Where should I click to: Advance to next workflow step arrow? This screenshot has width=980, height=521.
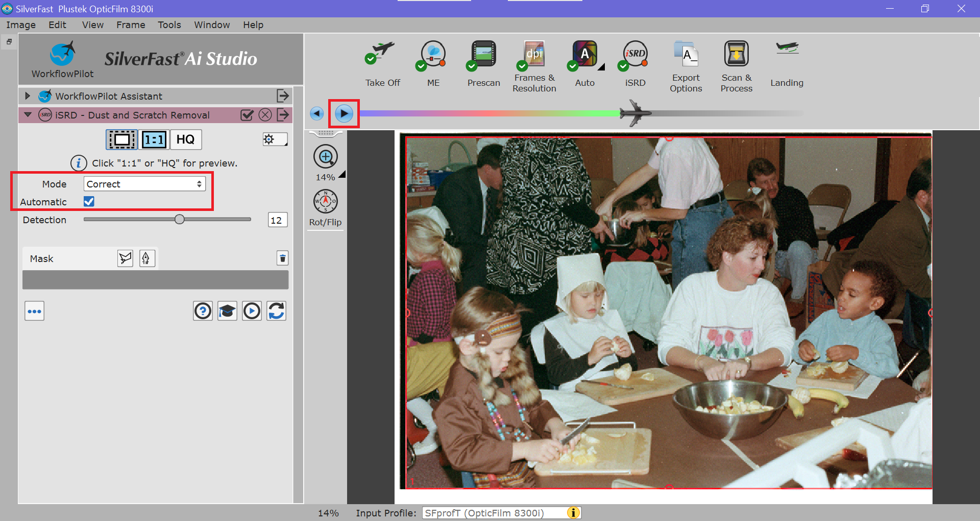pos(344,113)
